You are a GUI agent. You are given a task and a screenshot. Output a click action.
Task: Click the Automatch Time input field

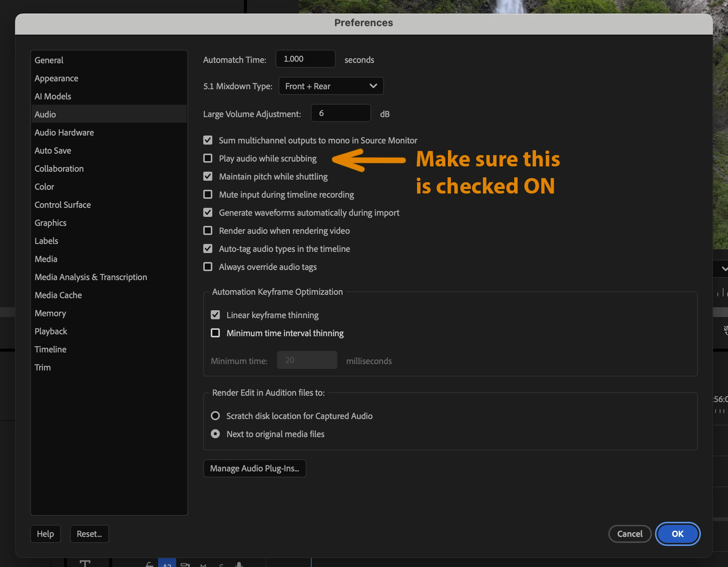point(305,59)
